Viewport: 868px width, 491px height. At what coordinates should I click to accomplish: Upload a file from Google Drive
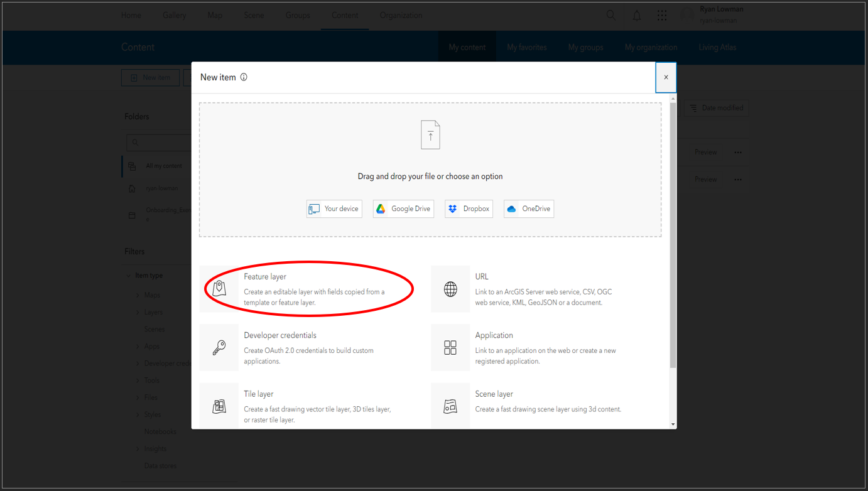click(403, 208)
